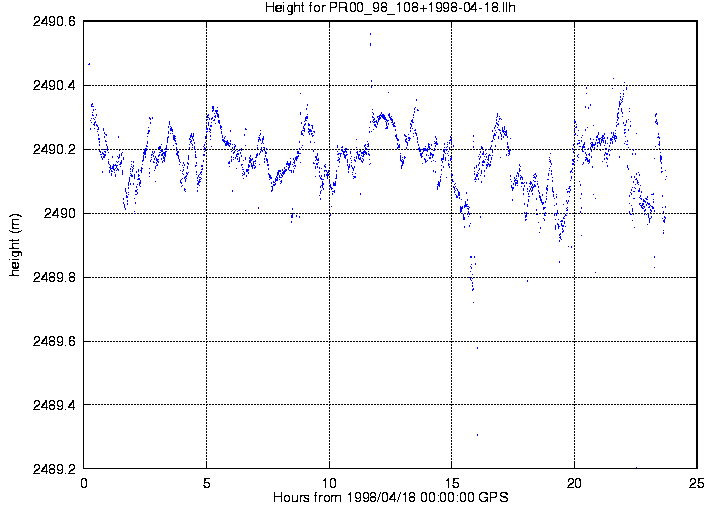Click the 25 tick label on x-axis
The width and height of the screenshot is (721, 505).
pyautogui.click(x=697, y=483)
